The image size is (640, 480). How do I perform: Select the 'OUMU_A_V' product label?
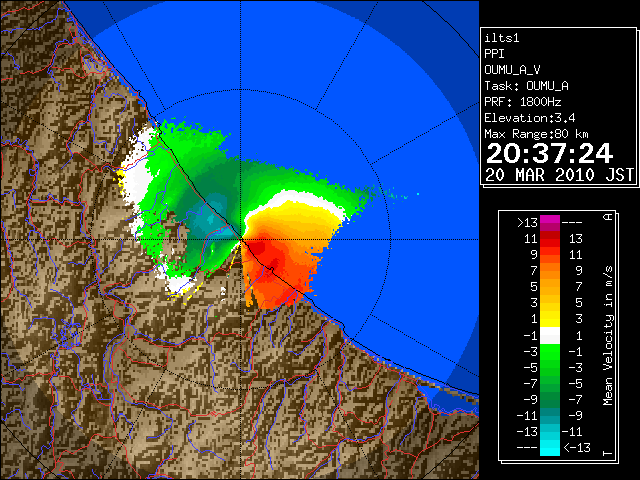point(512,70)
